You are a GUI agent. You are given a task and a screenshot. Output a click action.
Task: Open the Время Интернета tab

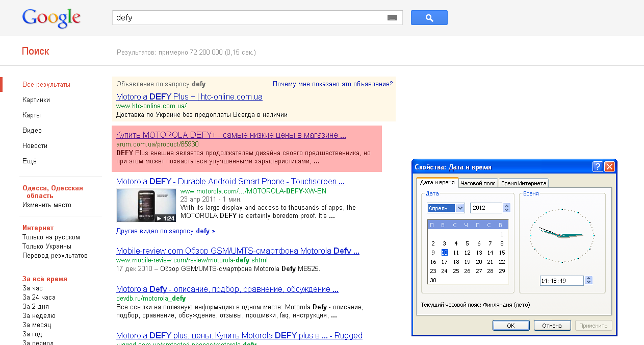[523, 183]
